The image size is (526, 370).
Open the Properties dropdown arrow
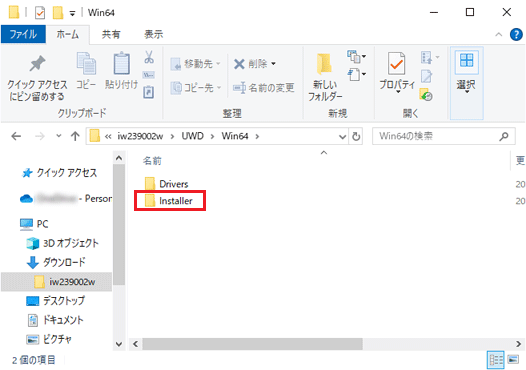pos(397,91)
